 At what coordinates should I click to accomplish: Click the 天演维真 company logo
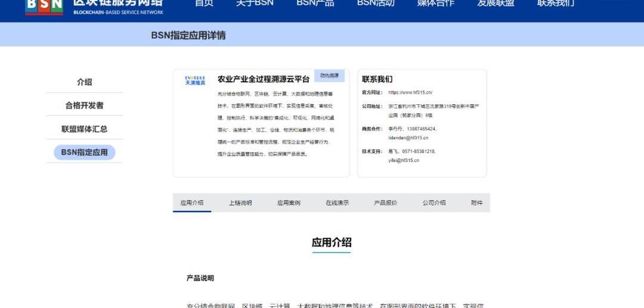click(195, 80)
